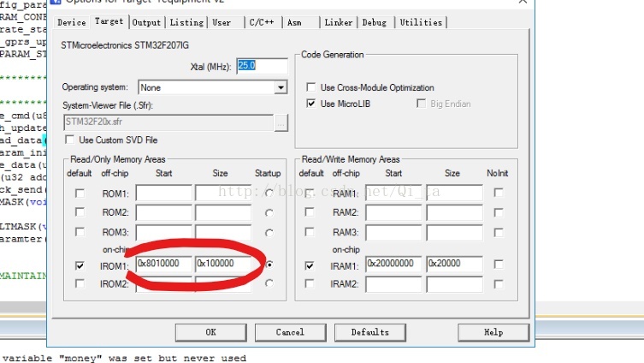644x363 pixels.
Task: Click the ROM2 start address field
Action: pyautogui.click(x=164, y=212)
